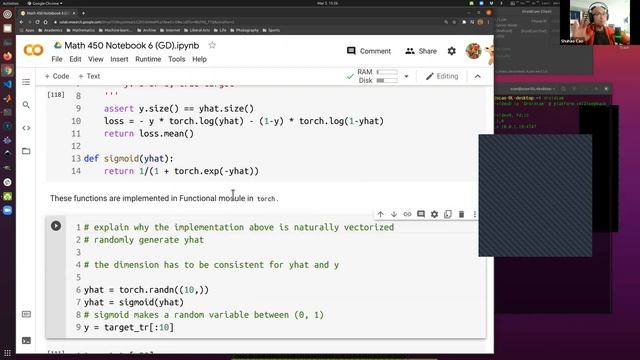This screenshot has height=360, width=640.
Task: Click the line 'y = target_tr[:10]'
Action: (x=129, y=327)
